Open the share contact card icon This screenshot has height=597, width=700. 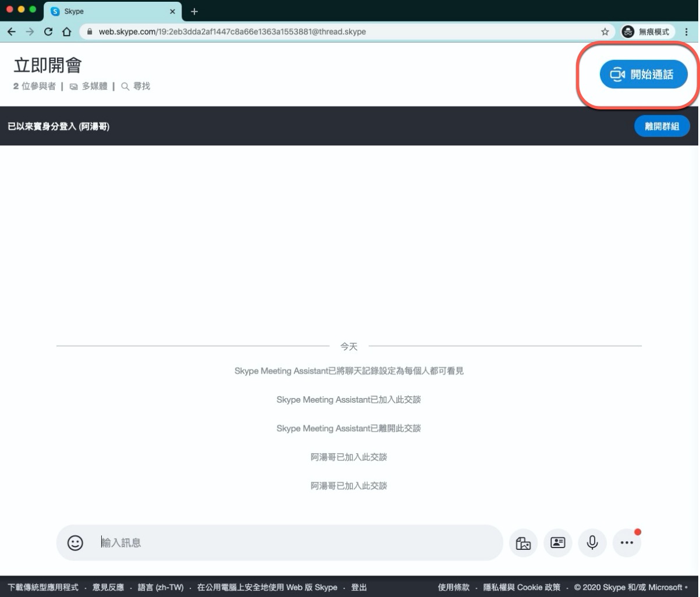pyautogui.click(x=557, y=543)
